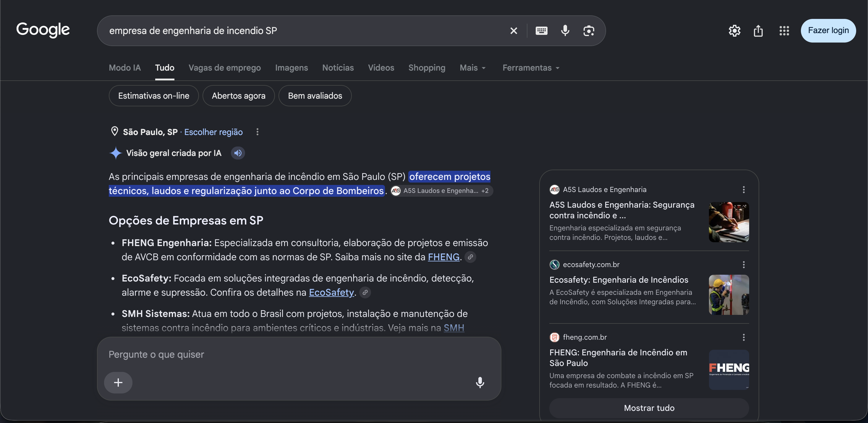Screen dimensions: 868x423
Task: Click the Mostrar tudo button
Action: tap(649, 408)
